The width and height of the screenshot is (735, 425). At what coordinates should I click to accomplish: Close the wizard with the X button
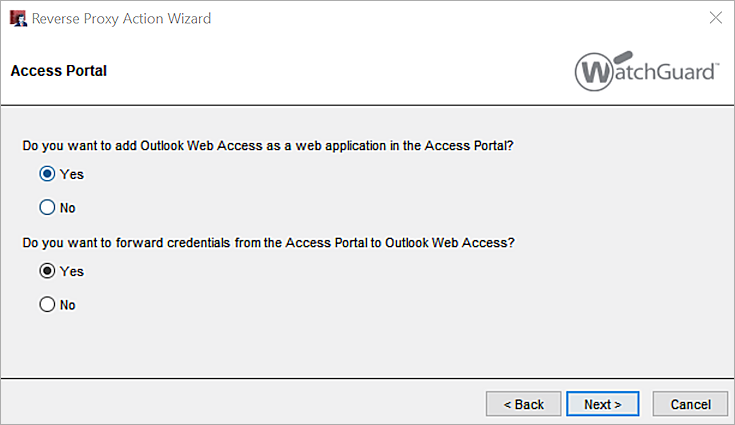pos(715,18)
